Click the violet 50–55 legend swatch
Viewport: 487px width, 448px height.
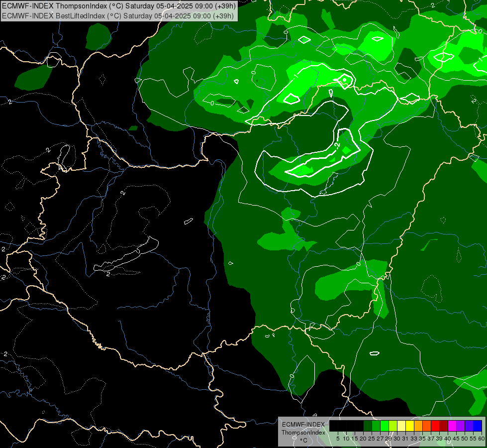469,426
